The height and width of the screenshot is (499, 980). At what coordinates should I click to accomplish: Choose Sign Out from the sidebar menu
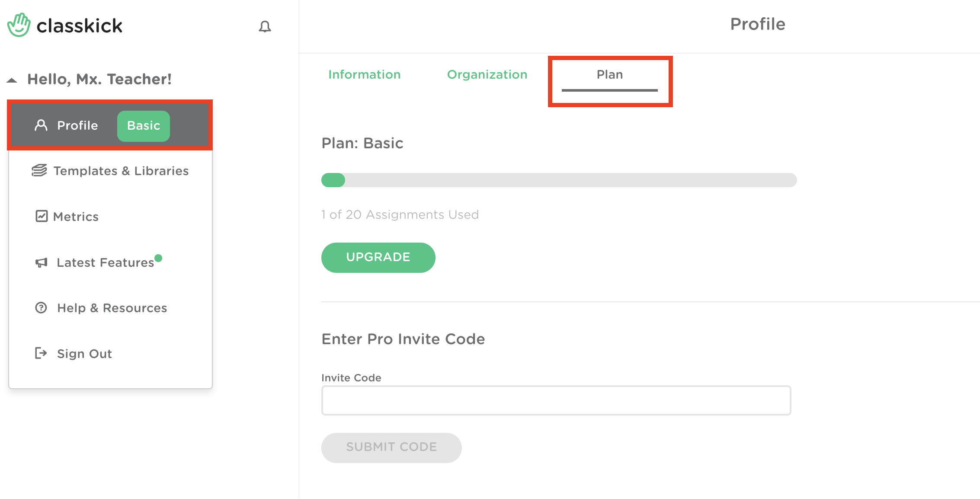(84, 353)
